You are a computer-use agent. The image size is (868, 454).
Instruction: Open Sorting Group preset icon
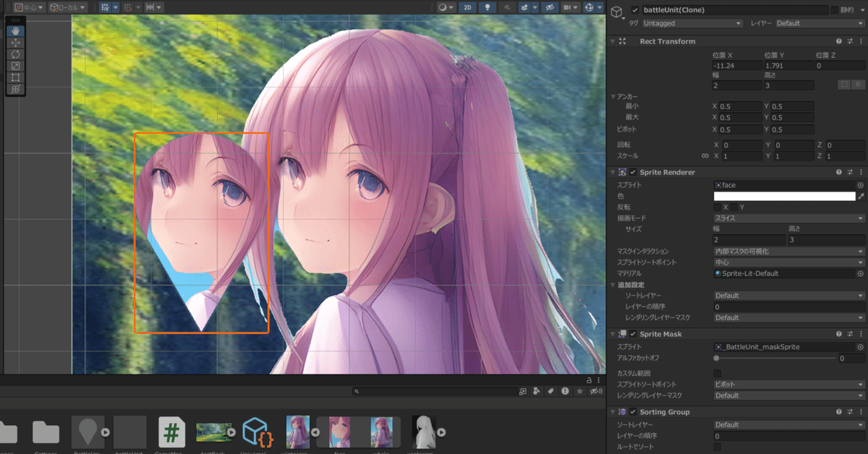850,411
